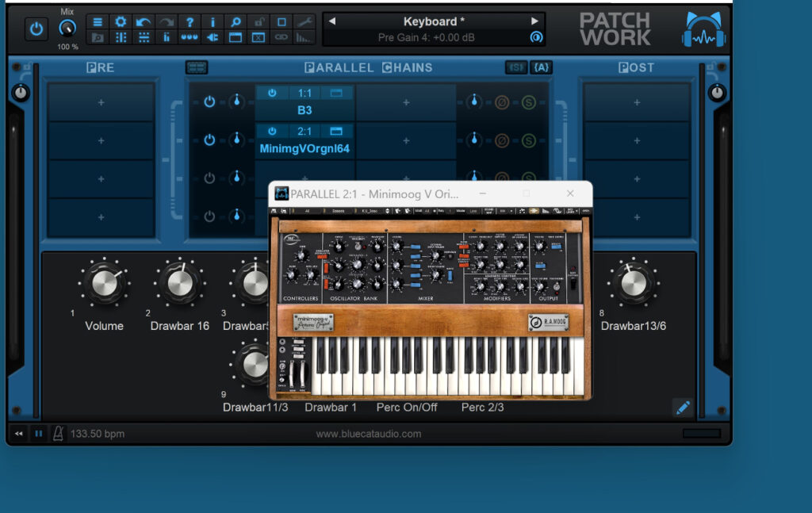Image resolution: width=812 pixels, height=513 pixels.
Task: Select the B3 plug-in slot name
Action: (304, 110)
